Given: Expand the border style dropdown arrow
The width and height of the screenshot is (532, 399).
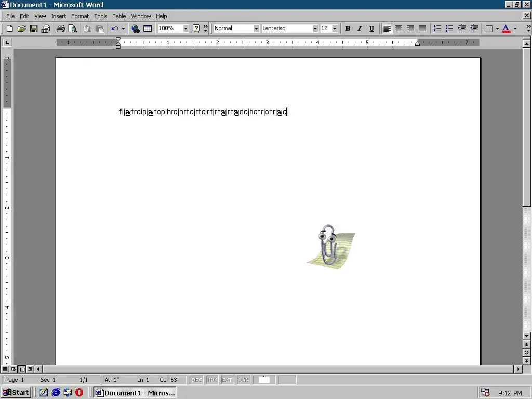Looking at the screenshot, I should tap(497, 29).
